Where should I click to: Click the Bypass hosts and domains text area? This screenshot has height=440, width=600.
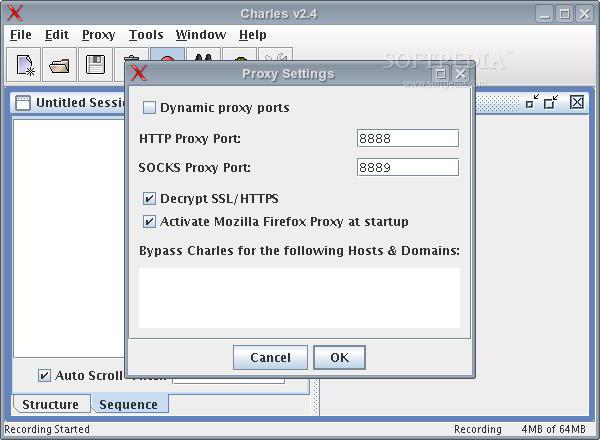click(299, 298)
